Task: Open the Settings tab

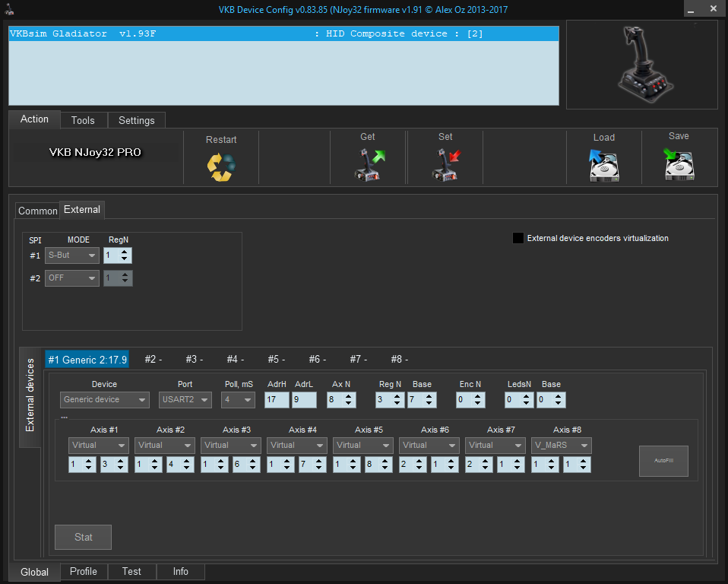Action: coord(137,120)
